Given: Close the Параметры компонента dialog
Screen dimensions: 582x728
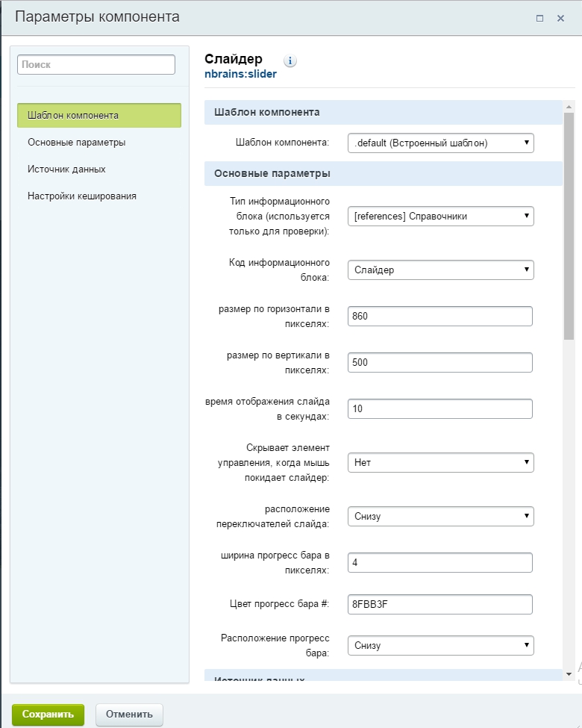Looking at the screenshot, I should (x=560, y=18).
